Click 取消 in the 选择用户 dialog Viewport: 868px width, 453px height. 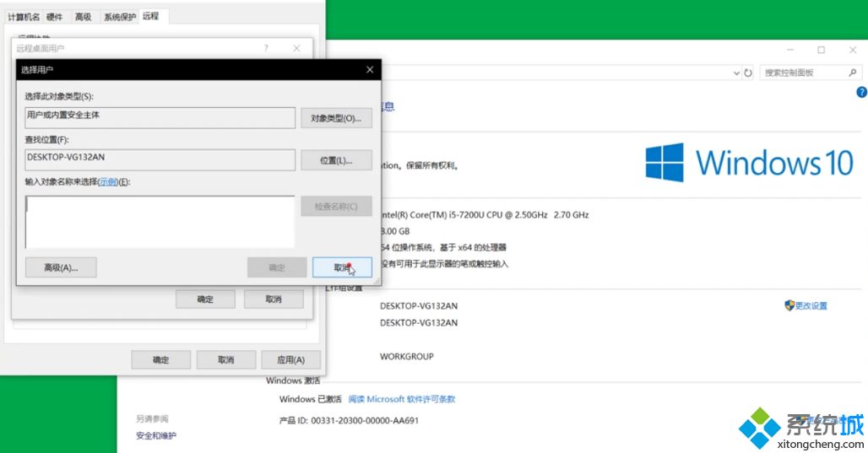pyautogui.click(x=342, y=267)
